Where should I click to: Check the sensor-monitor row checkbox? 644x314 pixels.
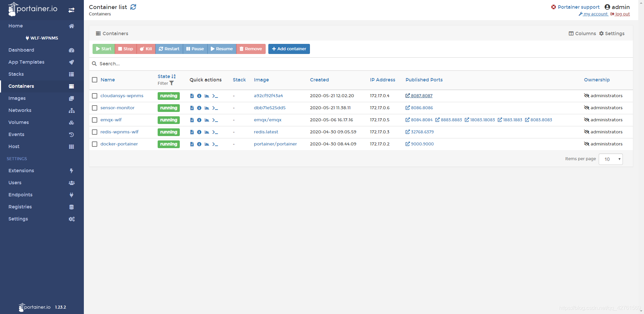pos(95,108)
